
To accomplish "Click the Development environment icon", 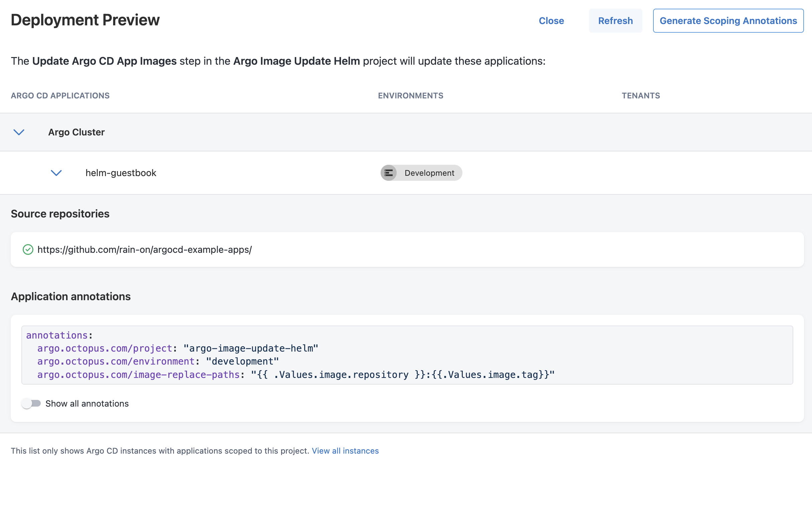I will pyautogui.click(x=389, y=173).
